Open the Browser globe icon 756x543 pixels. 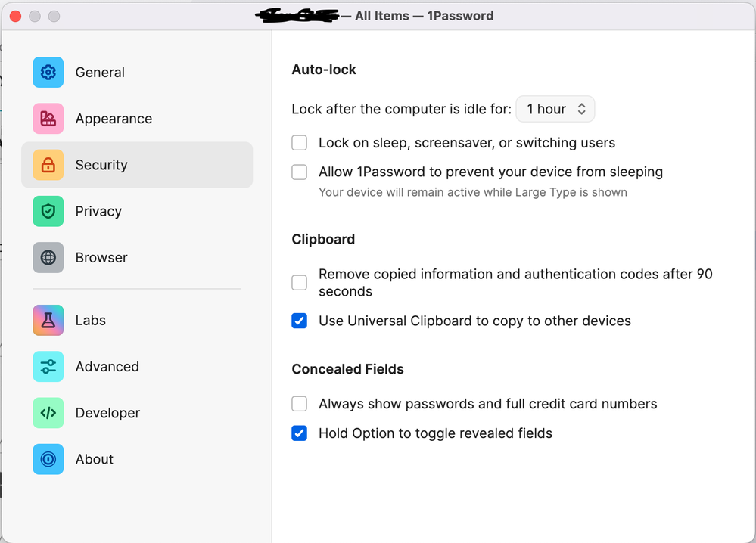pyautogui.click(x=48, y=257)
